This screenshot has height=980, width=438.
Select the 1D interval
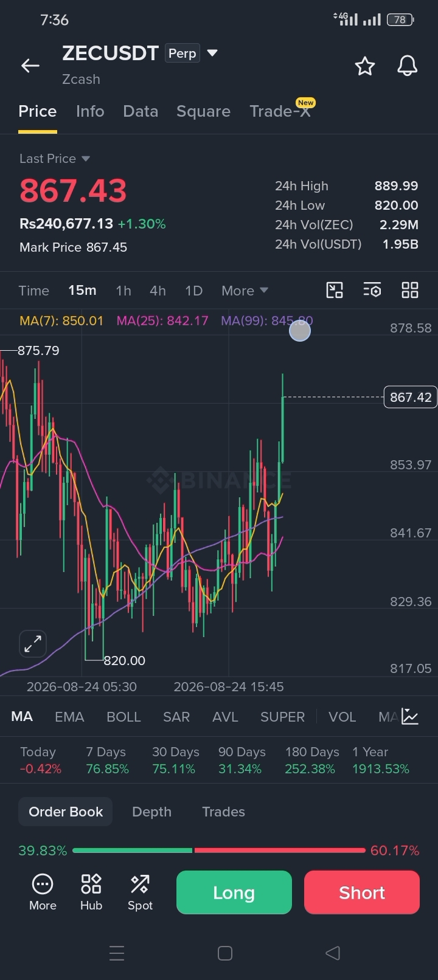click(x=194, y=291)
